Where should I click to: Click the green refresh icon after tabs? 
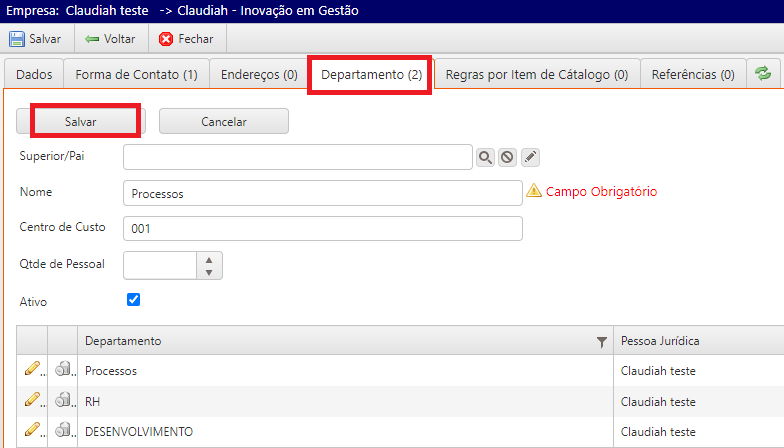[x=763, y=74]
